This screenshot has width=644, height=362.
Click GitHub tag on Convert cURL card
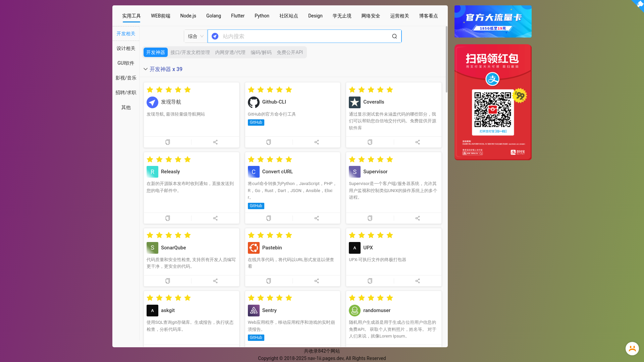click(256, 206)
